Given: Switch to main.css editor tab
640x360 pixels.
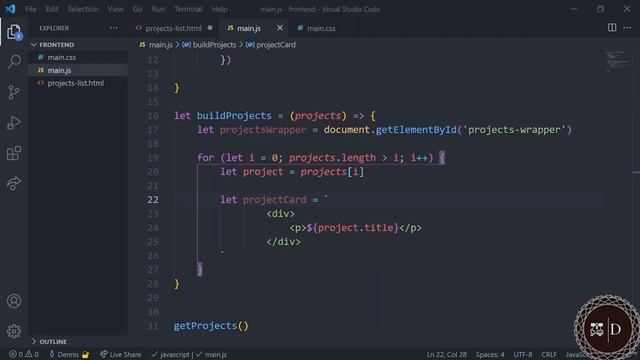Looking at the screenshot, I should [x=321, y=28].
